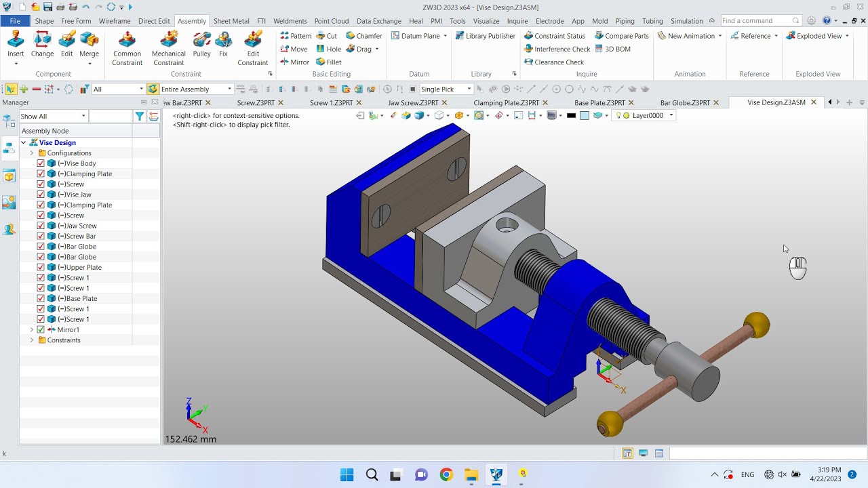Click the Hole tool

329,49
